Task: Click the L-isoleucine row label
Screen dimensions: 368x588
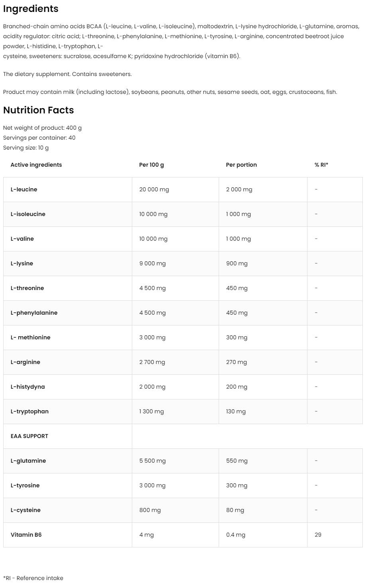Action: tap(28, 214)
